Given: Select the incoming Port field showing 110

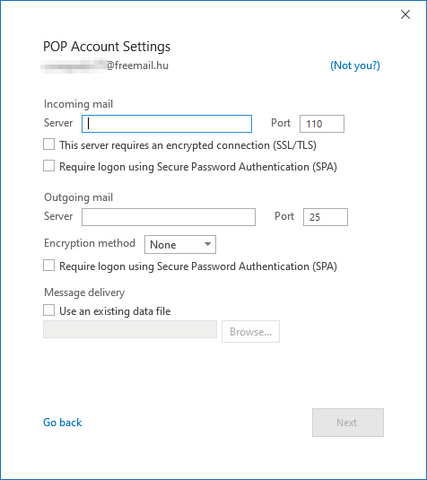Looking at the screenshot, I should [322, 124].
